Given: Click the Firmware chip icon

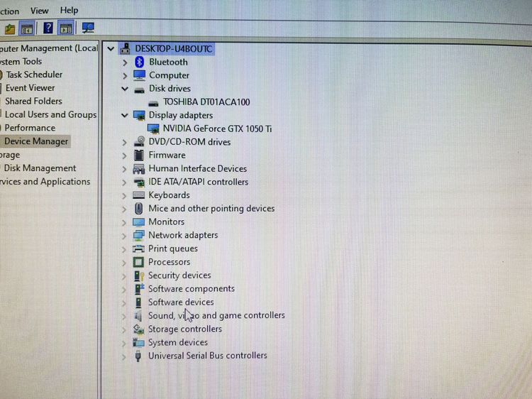Looking at the screenshot, I should coord(139,155).
